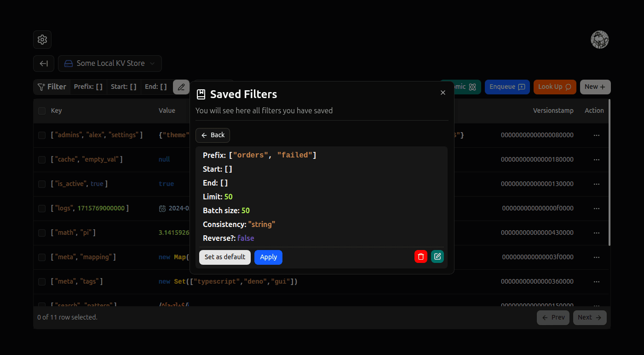Edit filters using the pencil icon

pos(181,87)
